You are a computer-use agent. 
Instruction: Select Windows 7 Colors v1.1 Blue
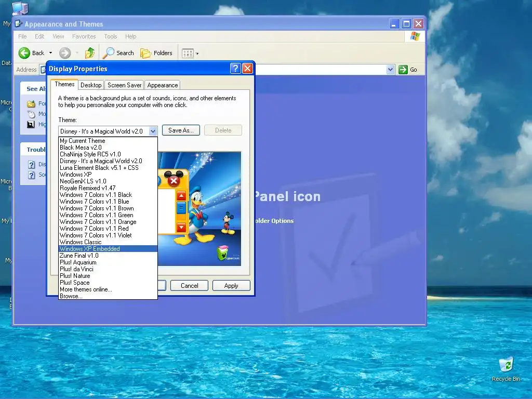(108, 202)
